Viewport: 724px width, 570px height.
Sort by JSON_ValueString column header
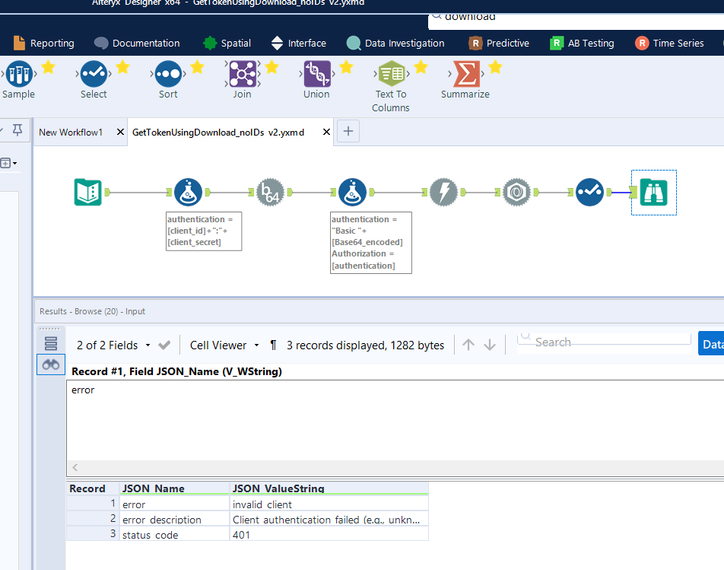tap(329, 489)
